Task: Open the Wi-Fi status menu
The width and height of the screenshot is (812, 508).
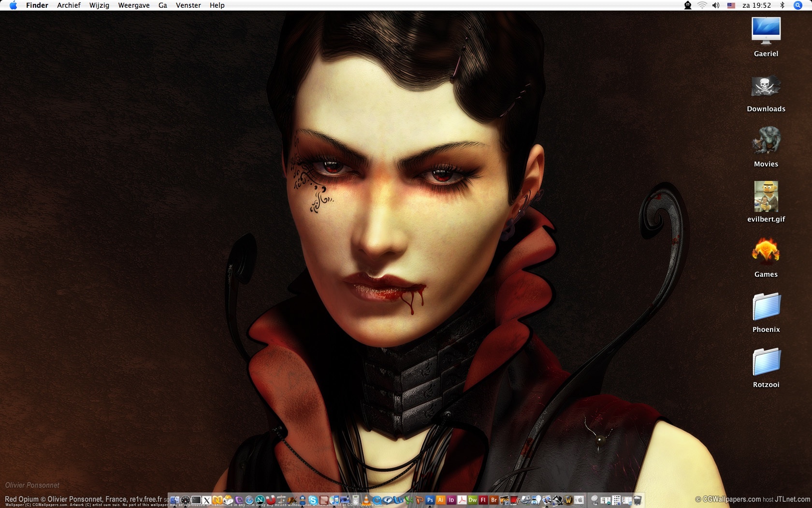Action: (x=702, y=5)
